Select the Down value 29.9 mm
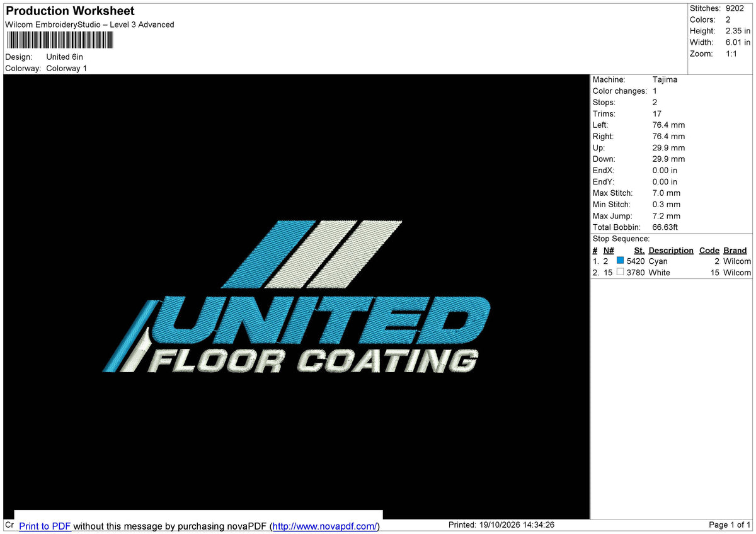This screenshot has height=534, width=756. [668, 159]
